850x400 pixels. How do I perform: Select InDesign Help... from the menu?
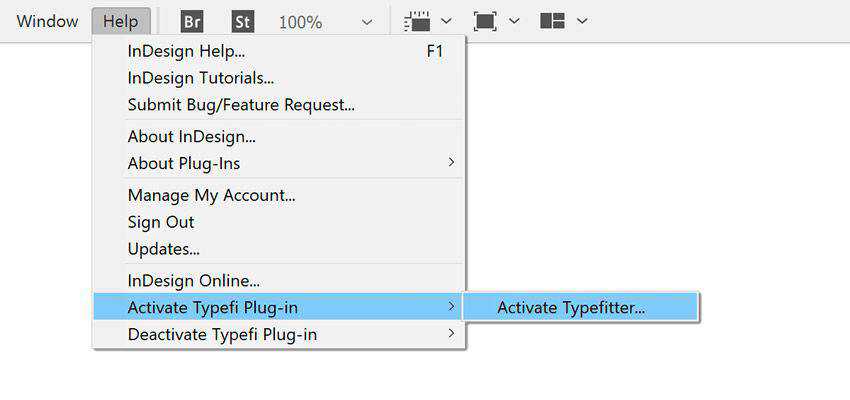186,51
